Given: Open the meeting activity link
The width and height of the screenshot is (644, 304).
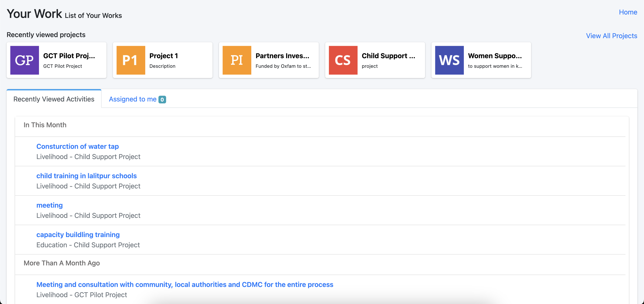Looking at the screenshot, I should pyautogui.click(x=49, y=205).
